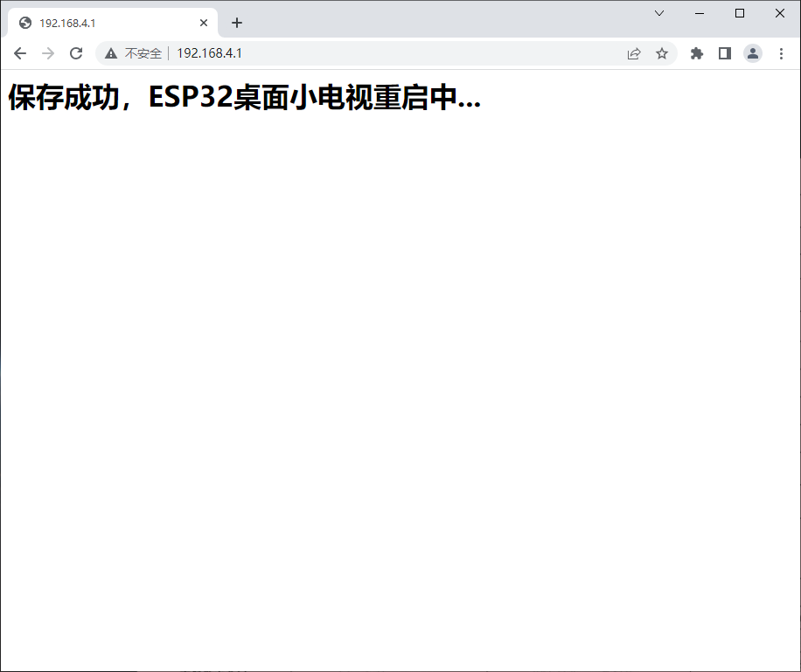
Task: Open a new tab with plus
Action: click(x=236, y=23)
